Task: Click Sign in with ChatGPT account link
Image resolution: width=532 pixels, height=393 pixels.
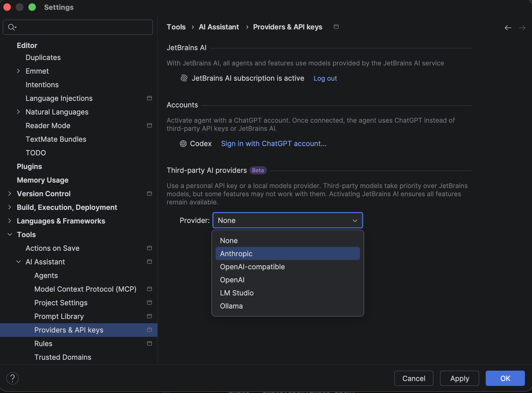Action: (274, 144)
